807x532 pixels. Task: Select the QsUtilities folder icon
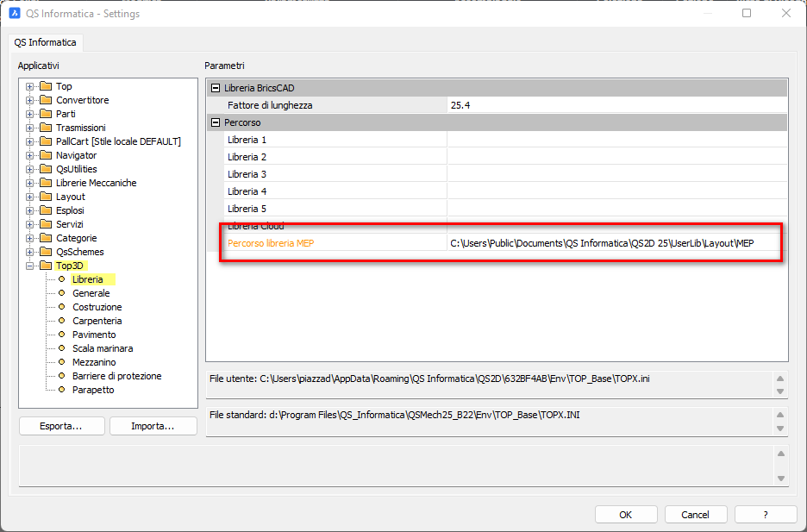pos(46,169)
